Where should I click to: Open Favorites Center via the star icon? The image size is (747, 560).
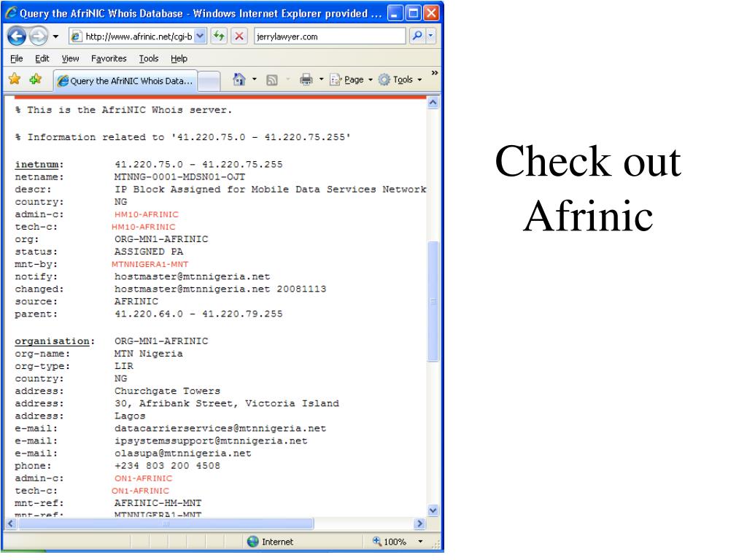(x=15, y=79)
